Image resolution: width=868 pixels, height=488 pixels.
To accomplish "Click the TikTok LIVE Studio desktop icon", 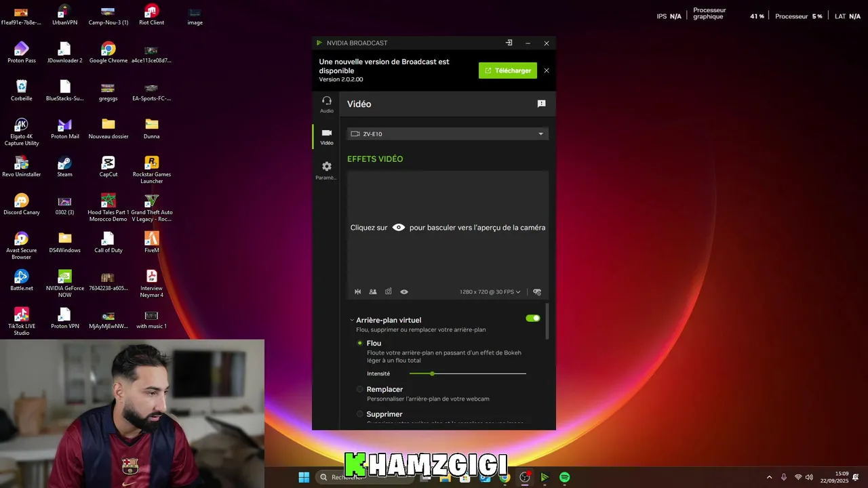I will (x=22, y=322).
